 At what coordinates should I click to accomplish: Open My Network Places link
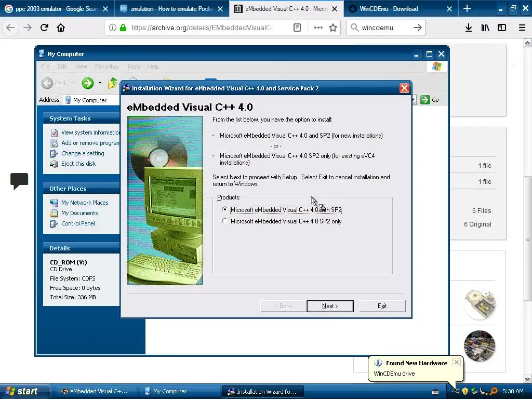[x=85, y=203]
